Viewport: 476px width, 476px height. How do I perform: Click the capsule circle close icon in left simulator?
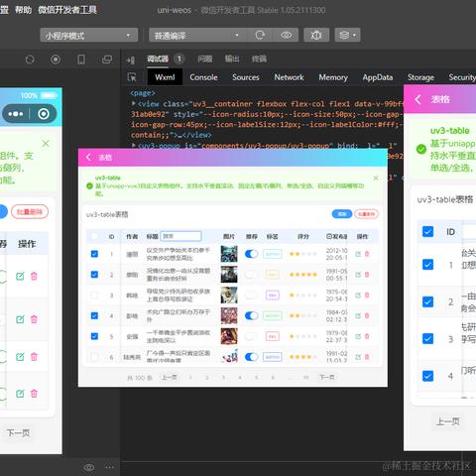pyautogui.click(x=44, y=114)
